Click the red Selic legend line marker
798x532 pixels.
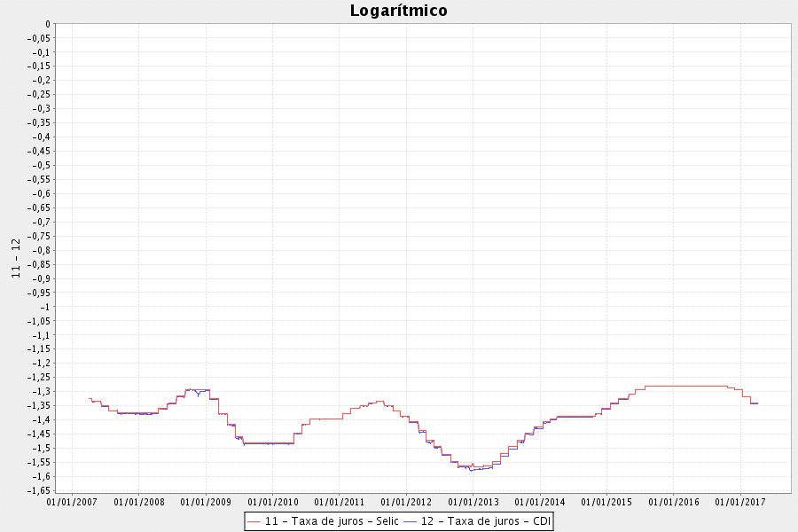[x=254, y=522]
